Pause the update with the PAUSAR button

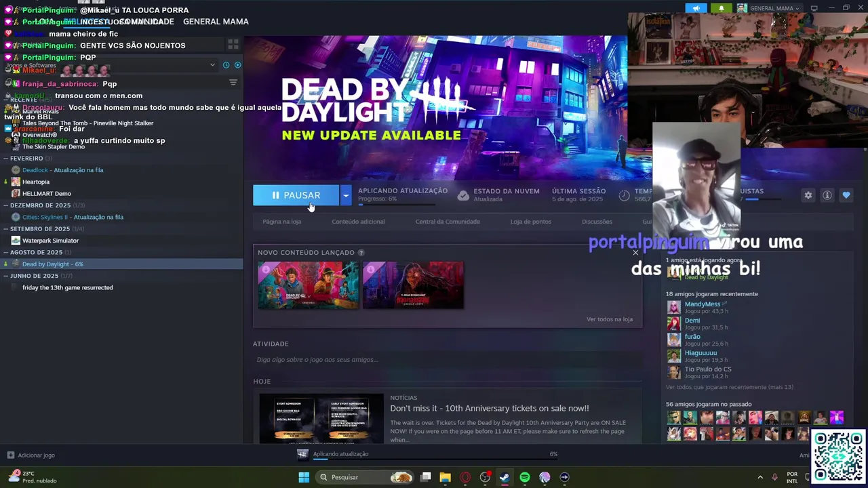[296, 195]
